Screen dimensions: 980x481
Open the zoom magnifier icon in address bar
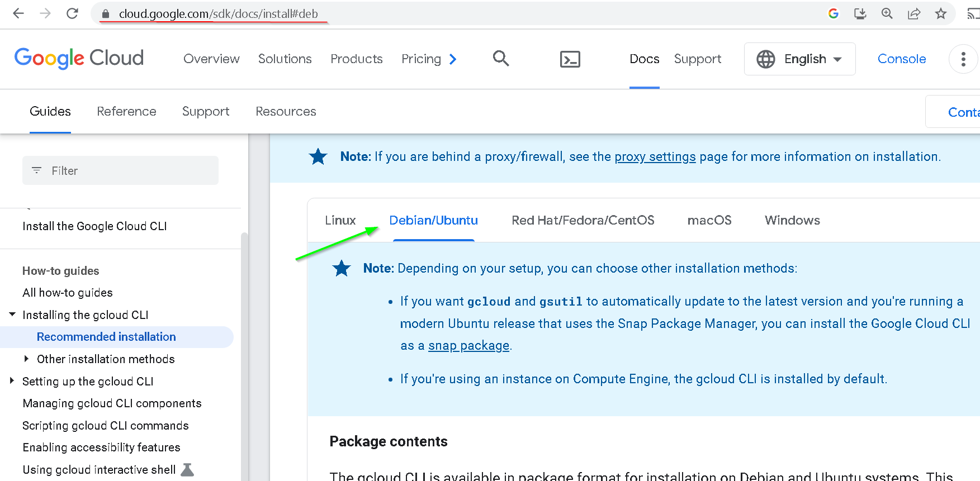pyautogui.click(x=887, y=13)
